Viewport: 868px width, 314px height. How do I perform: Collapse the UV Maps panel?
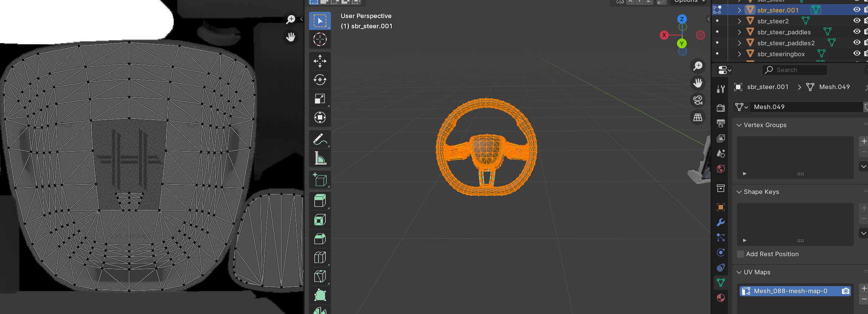point(739,272)
